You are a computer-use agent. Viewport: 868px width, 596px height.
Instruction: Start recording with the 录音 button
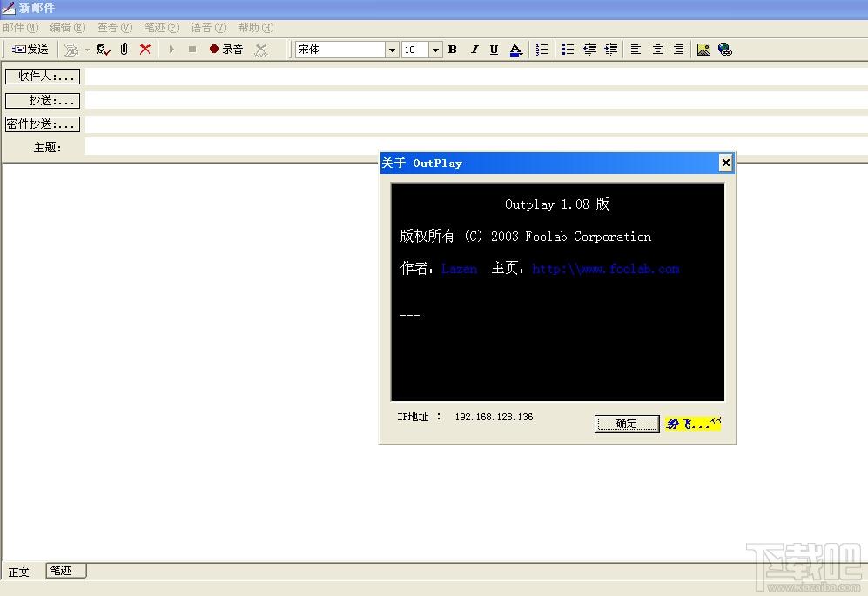(x=226, y=50)
